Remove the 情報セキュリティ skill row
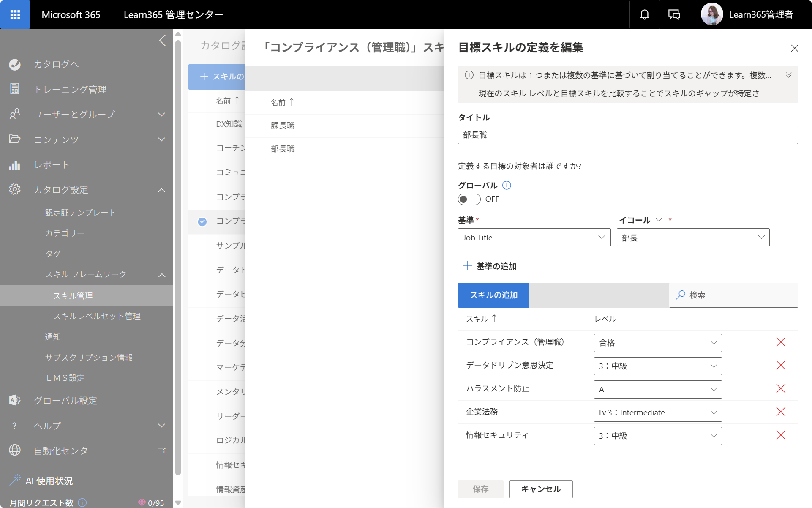Viewport: 812px width, 508px height. click(x=780, y=435)
